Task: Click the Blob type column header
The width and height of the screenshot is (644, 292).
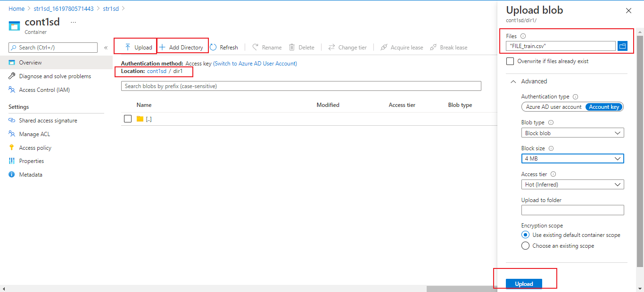Action: pyautogui.click(x=460, y=105)
